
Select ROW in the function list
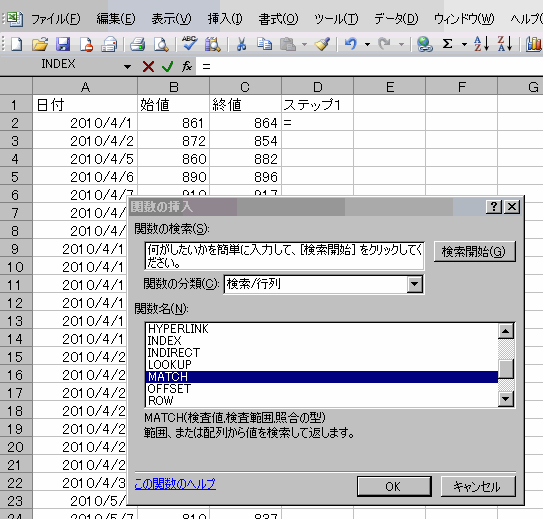point(322,401)
